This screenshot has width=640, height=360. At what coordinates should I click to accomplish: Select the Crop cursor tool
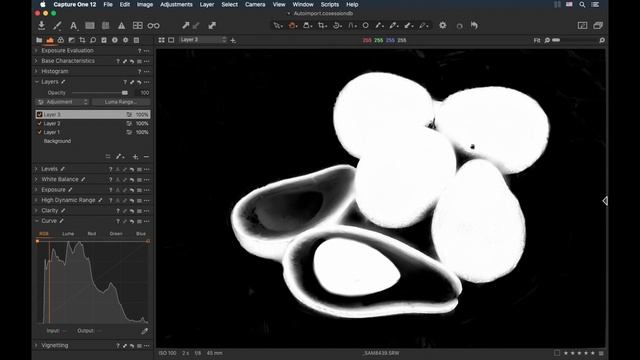(322, 25)
